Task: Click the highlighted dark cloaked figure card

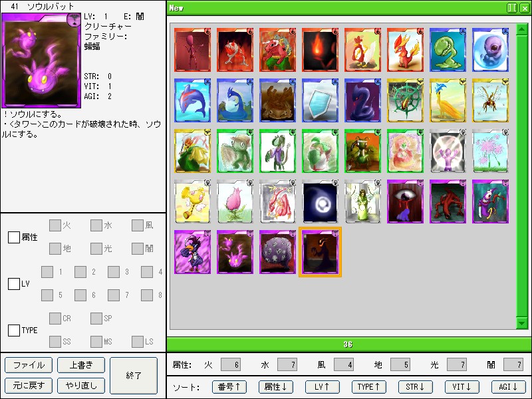Action: [x=320, y=252]
